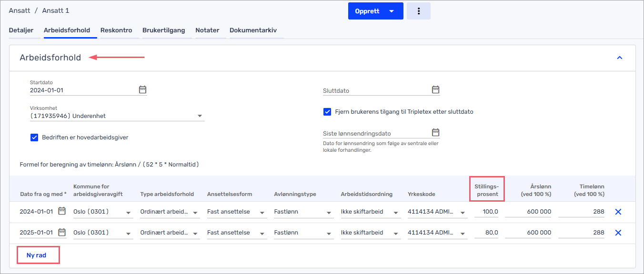Delete the 100,0 percent row

[x=618, y=212]
